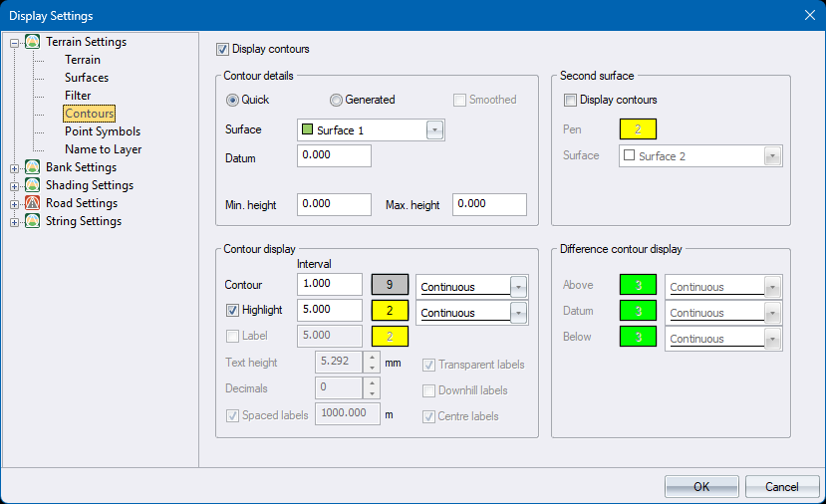Open the Surfaces tree item
The width and height of the screenshot is (826, 504).
(x=87, y=78)
